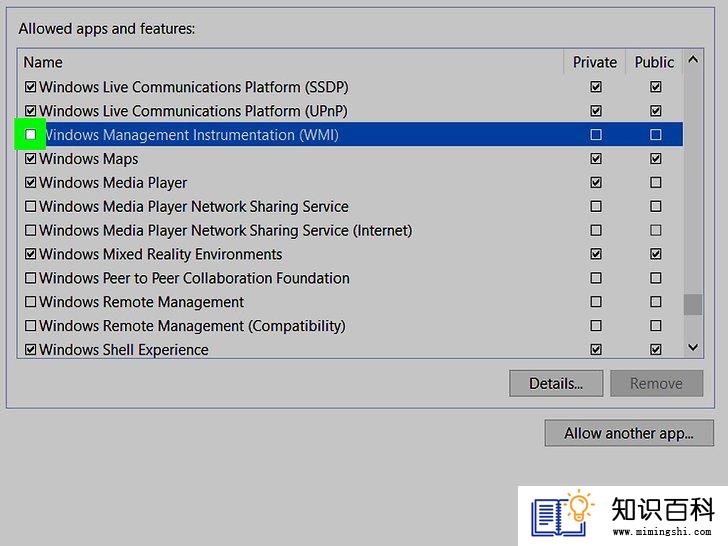Image resolution: width=728 pixels, height=546 pixels.
Task: Click the Allow another app button
Action: pos(629,433)
